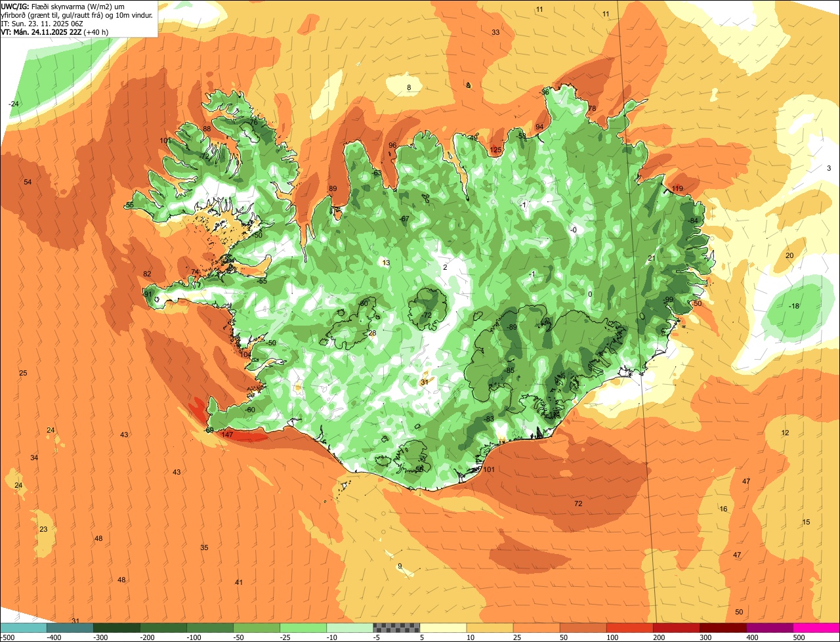The width and height of the screenshot is (840, 642).
Task: Click the '119' value on the east coast
Action: pyautogui.click(x=677, y=189)
